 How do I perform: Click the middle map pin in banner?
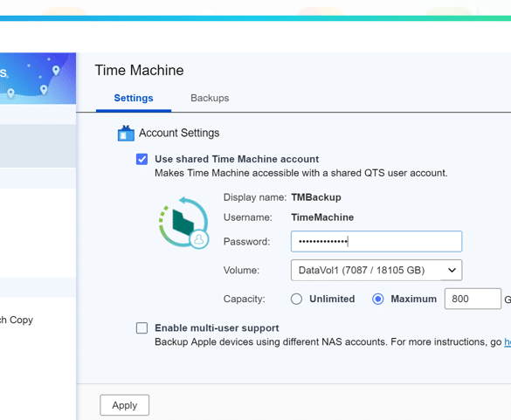44,90
